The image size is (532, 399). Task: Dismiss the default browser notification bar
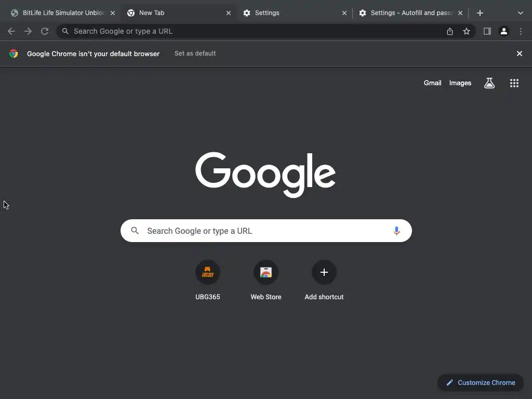click(x=519, y=54)
